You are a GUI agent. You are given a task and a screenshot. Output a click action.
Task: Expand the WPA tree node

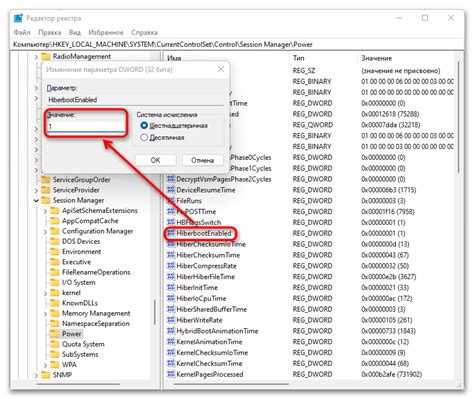pos(45,365)
